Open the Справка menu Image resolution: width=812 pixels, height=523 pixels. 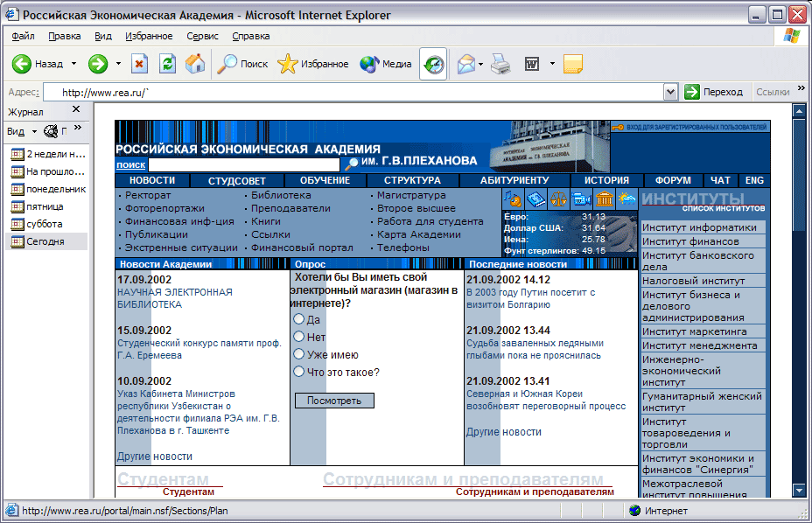tap(250, 36)
